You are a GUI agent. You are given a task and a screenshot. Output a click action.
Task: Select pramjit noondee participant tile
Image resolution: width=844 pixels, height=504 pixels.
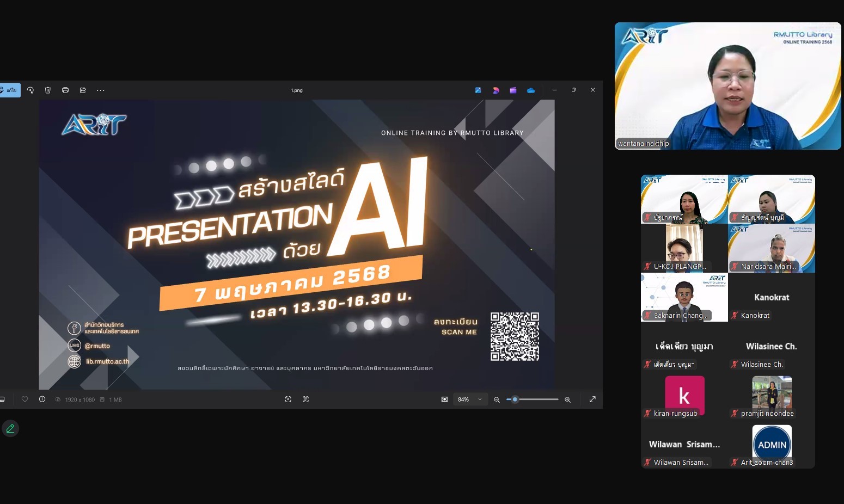tap(772, 395)
